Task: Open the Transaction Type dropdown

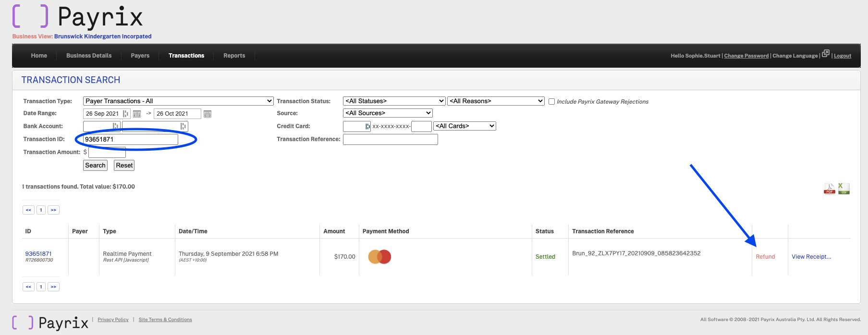Action: pos(178,101)
